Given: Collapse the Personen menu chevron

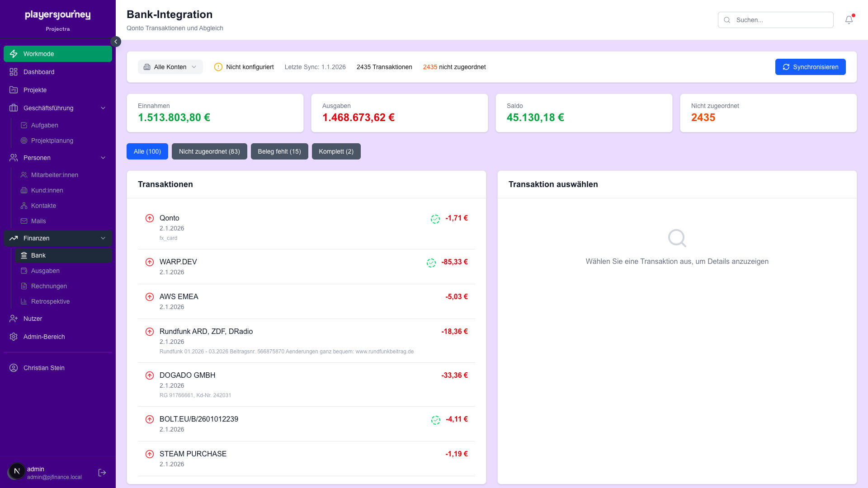Looking at the screenshot, I should tap(103, 158).
